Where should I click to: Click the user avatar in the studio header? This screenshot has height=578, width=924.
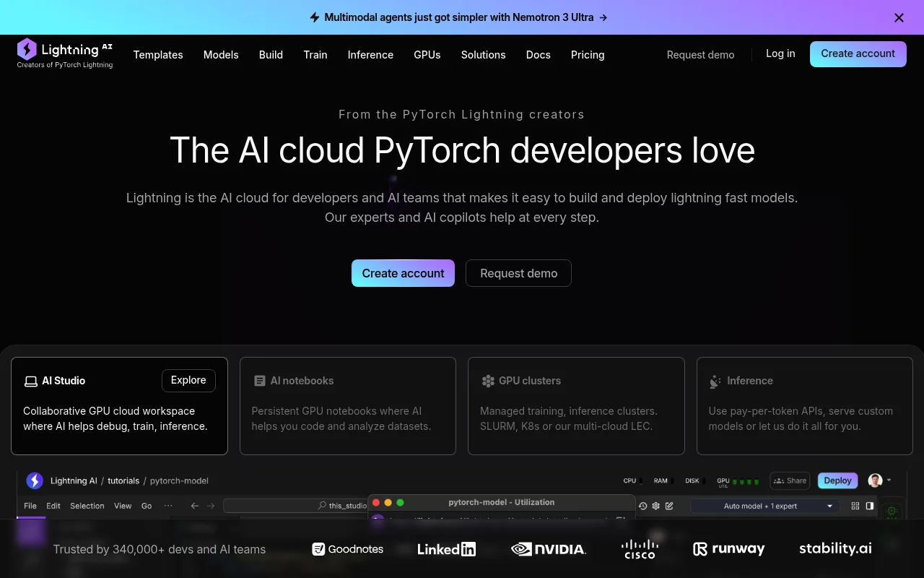(x=875, y=480)
